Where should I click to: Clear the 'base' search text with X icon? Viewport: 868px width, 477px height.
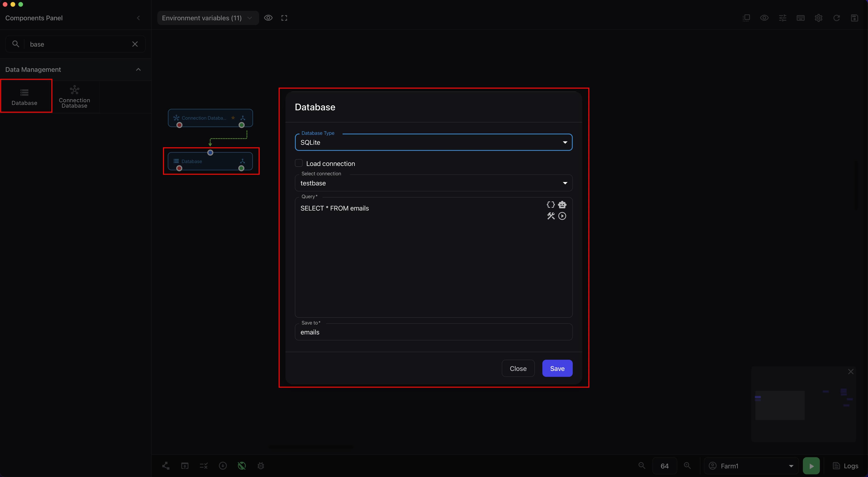pyautogui.click(x=135, y=44)
